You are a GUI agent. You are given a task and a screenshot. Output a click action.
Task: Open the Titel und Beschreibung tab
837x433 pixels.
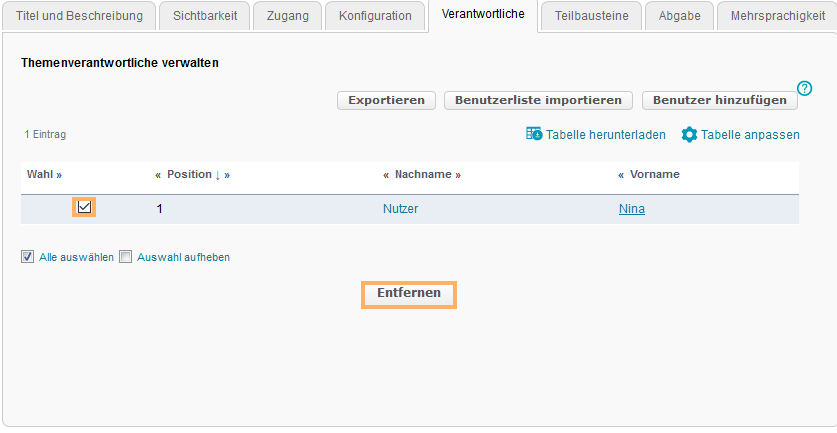click(x=80, y=15)
